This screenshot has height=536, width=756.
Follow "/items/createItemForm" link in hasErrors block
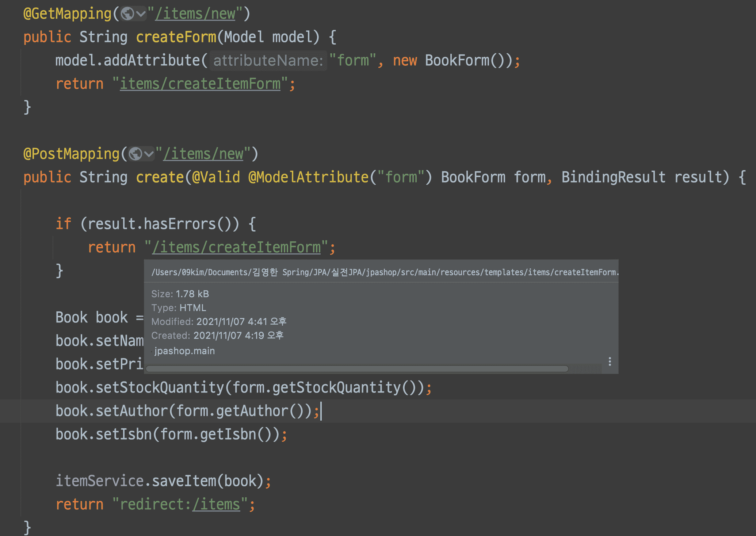click(236, 248)
